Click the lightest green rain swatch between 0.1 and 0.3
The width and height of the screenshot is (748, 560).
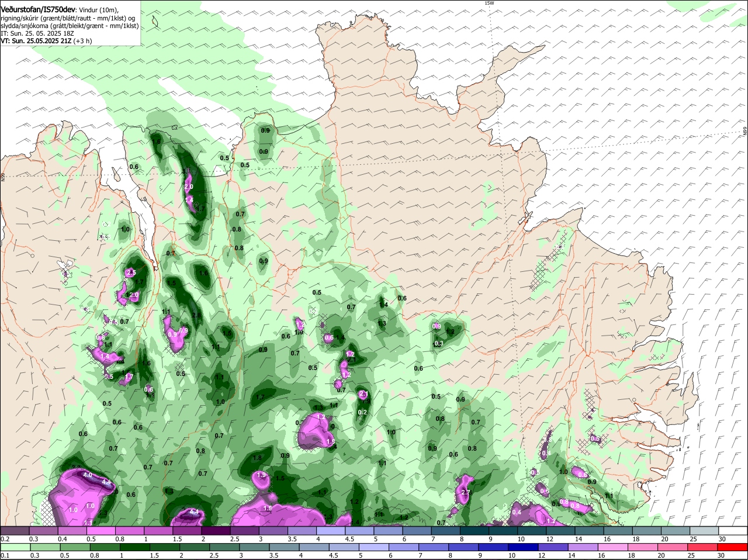tap(16, 548)
